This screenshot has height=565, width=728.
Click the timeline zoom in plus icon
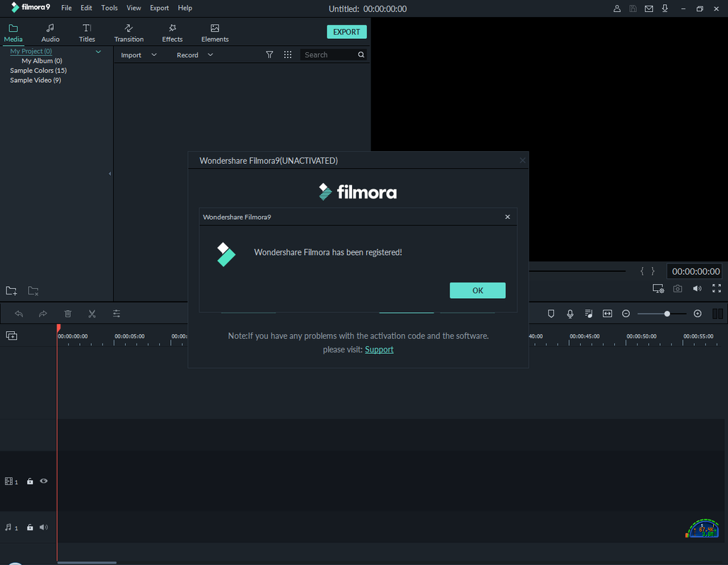tap(698, 314)
